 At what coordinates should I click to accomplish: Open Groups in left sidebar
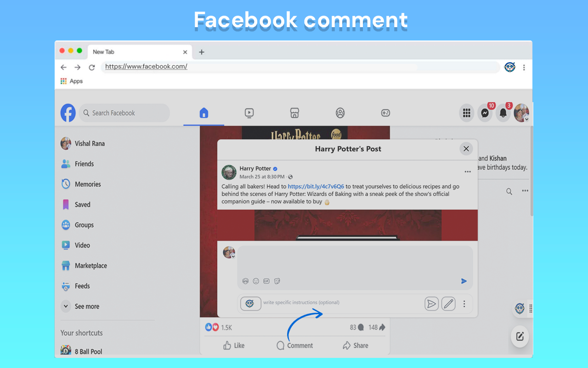77,225
